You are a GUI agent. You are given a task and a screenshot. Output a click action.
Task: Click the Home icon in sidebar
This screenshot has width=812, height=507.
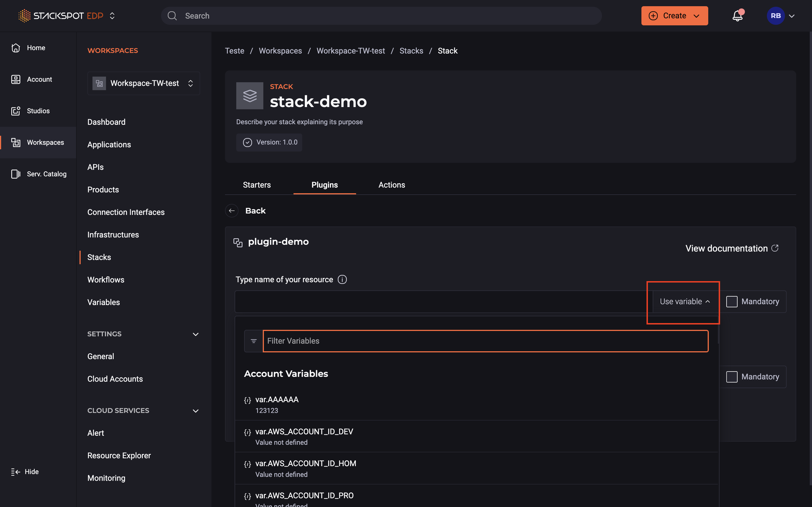(16, 48)
